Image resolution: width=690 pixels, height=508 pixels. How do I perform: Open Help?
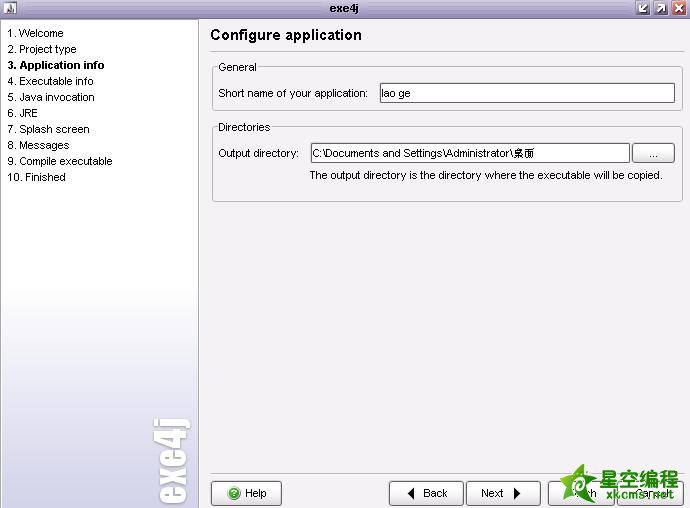coord(246,493)
